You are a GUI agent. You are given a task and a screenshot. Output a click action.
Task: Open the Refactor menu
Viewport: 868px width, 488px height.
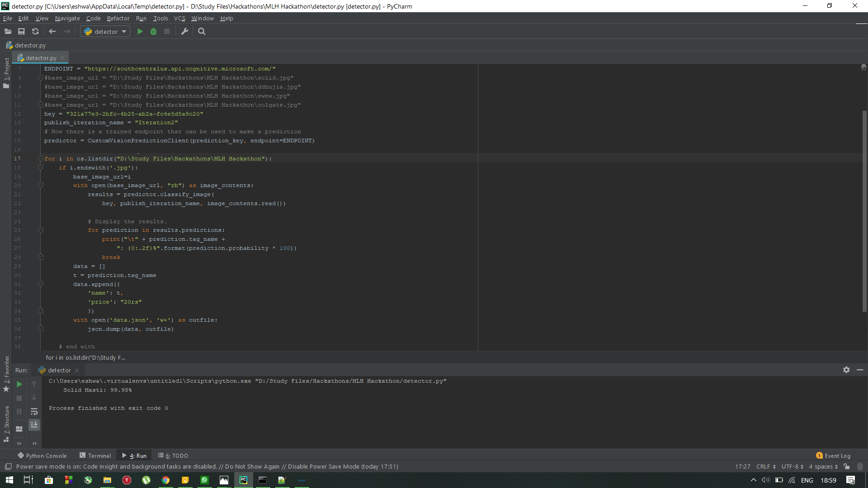[118, 19]
